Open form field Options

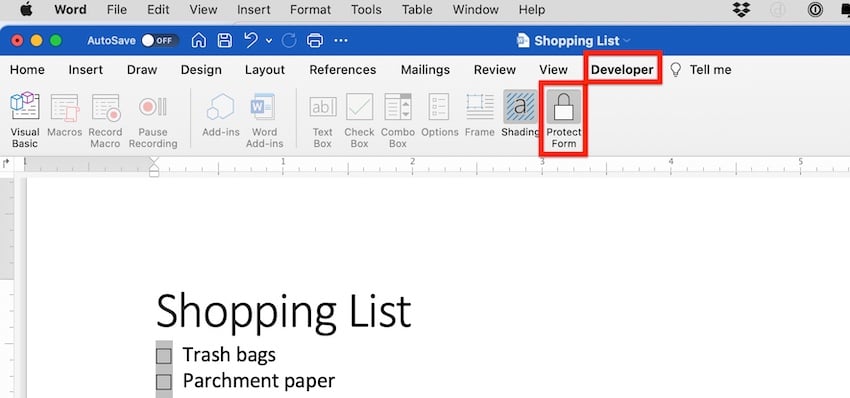point(439,115)
